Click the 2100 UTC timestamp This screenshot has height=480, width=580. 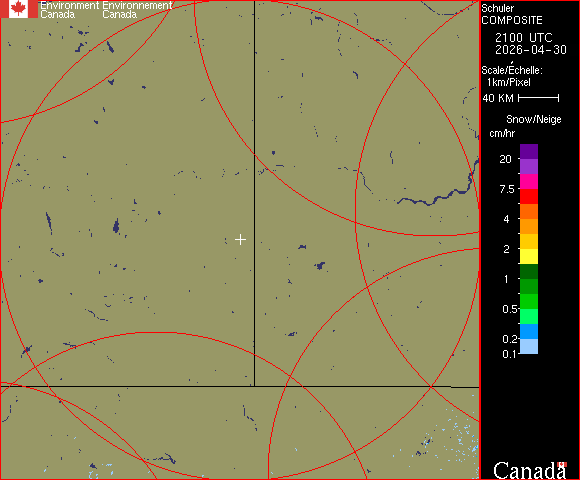(524, 38)
